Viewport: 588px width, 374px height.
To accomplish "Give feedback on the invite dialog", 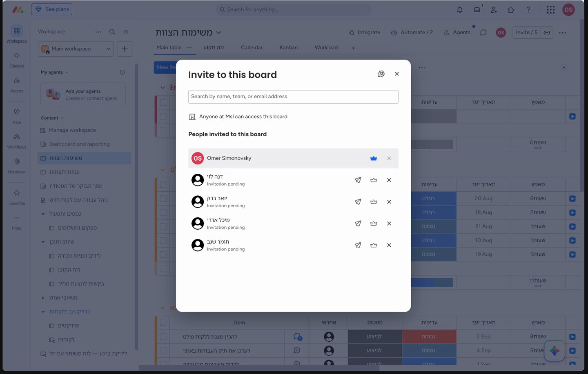I will point(381,74).
